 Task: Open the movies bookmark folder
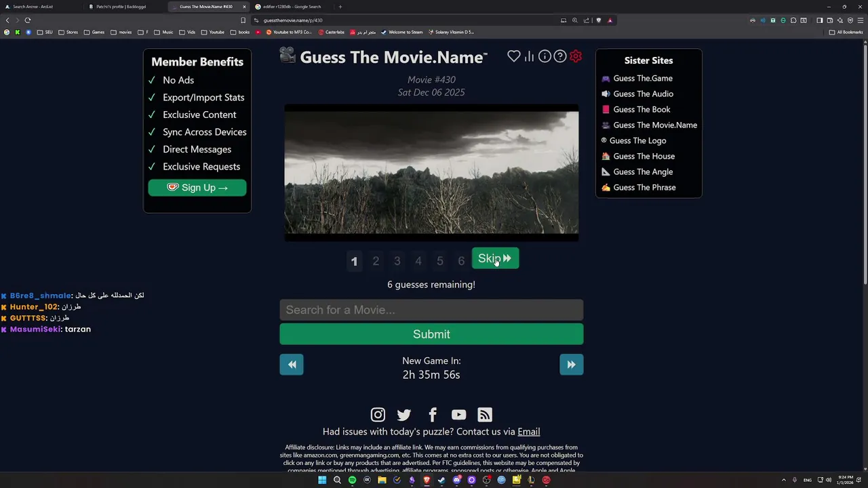coord(121,32)
